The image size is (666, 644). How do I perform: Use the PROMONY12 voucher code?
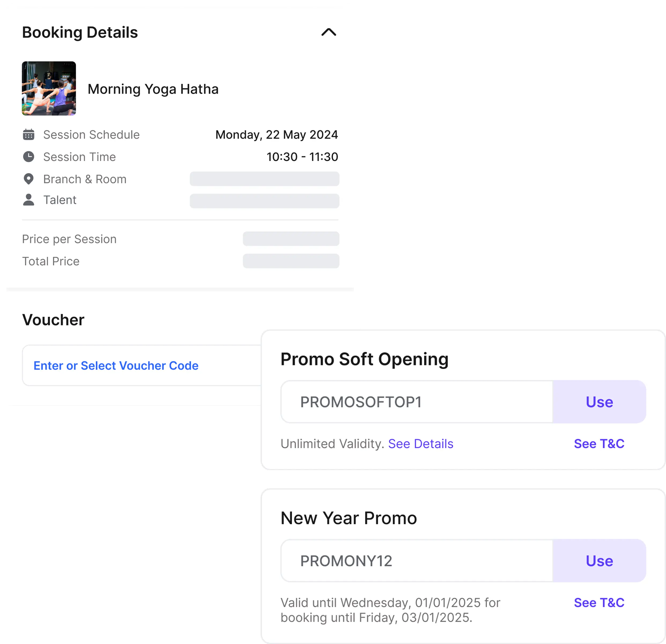coord(599,561)
